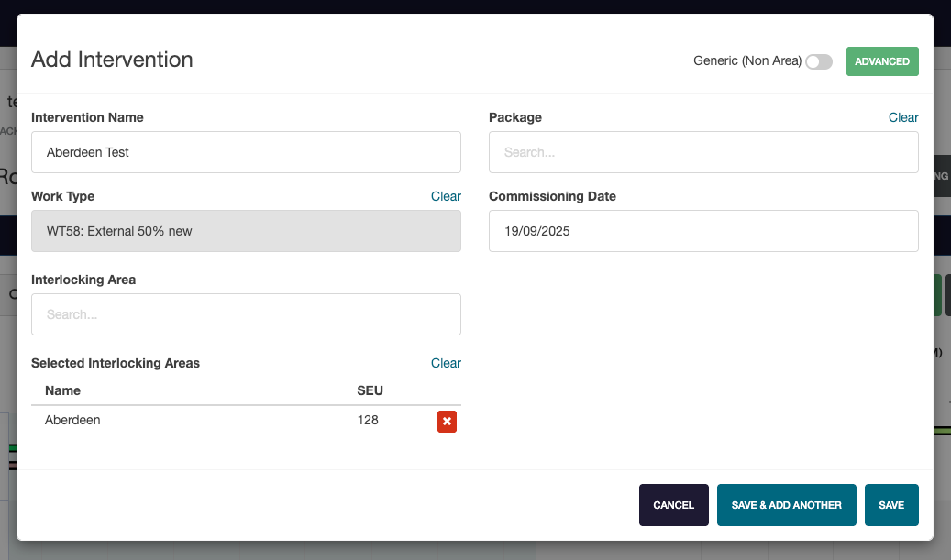Cancel the Add Intervention dialog
The height and width of the screenshot is (560, 951).
(673, 505)
